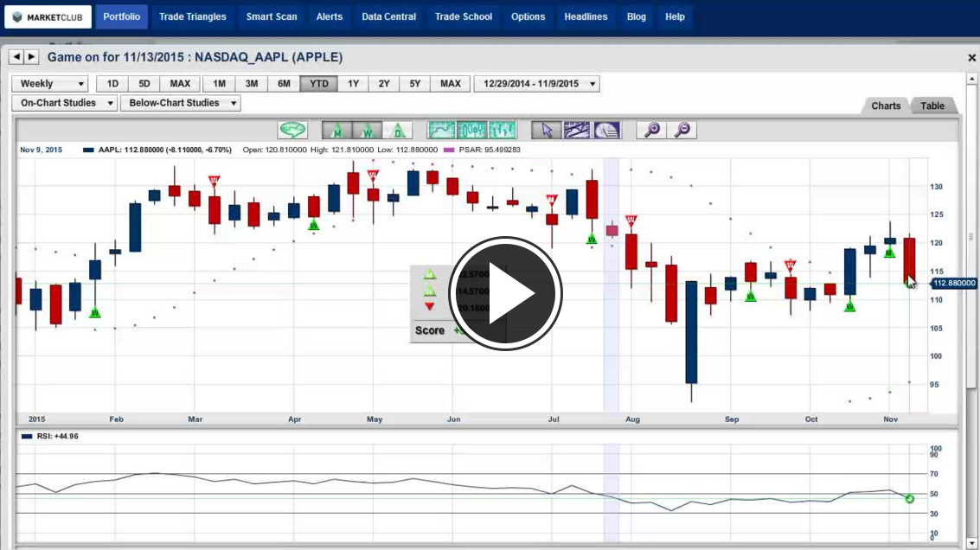Click the zoom out magnifier
The image size is (980, 550).
pyautogui.click(x=682, y=130)
